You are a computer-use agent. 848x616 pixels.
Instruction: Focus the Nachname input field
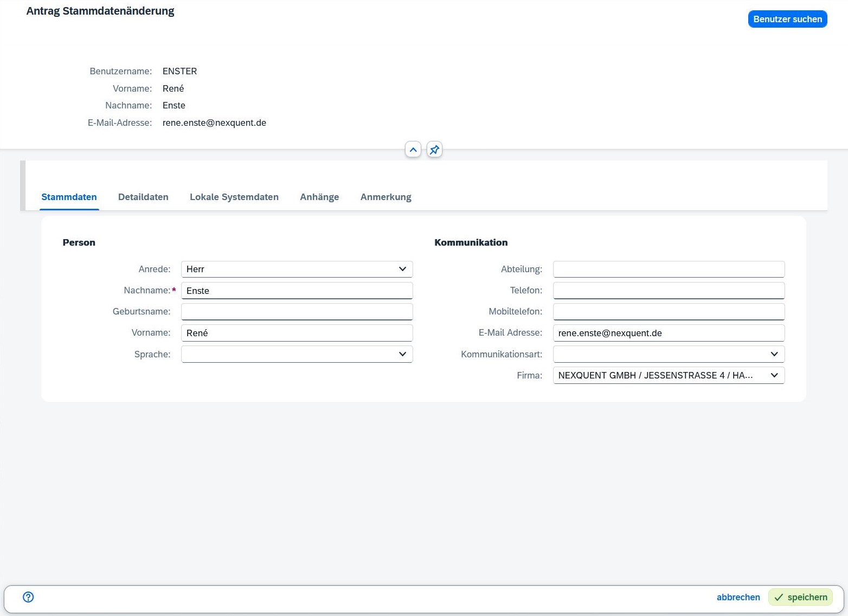click(x=297, y=291)
